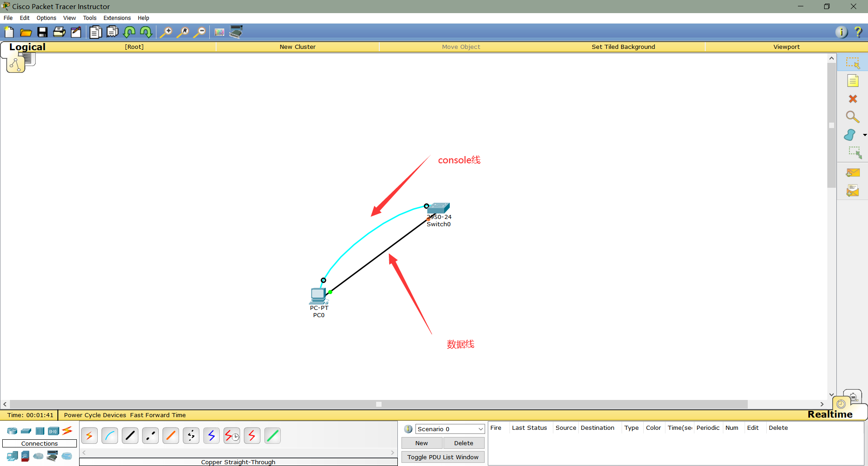Open the File menu
868x466 pixels.
coord(8,18)
